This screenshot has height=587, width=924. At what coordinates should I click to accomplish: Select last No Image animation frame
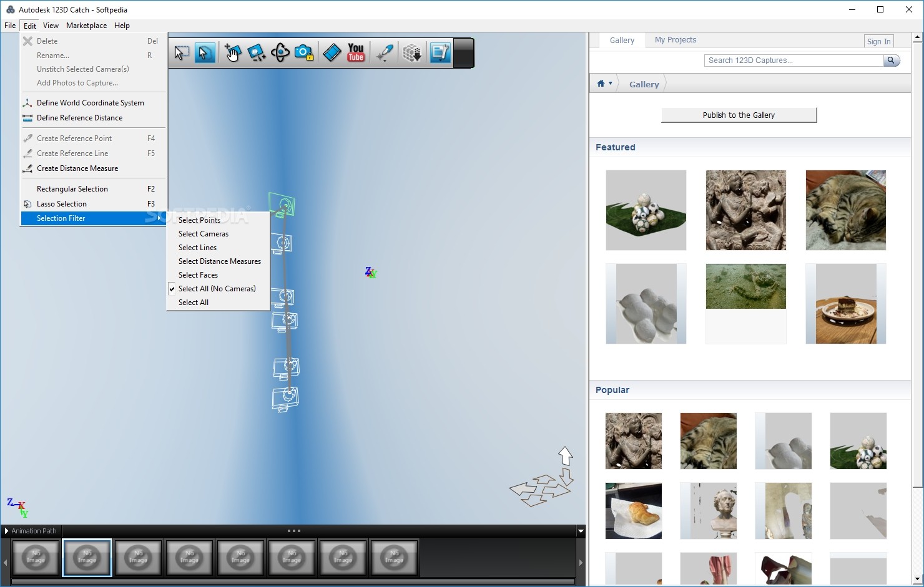[x=394, y=558]
